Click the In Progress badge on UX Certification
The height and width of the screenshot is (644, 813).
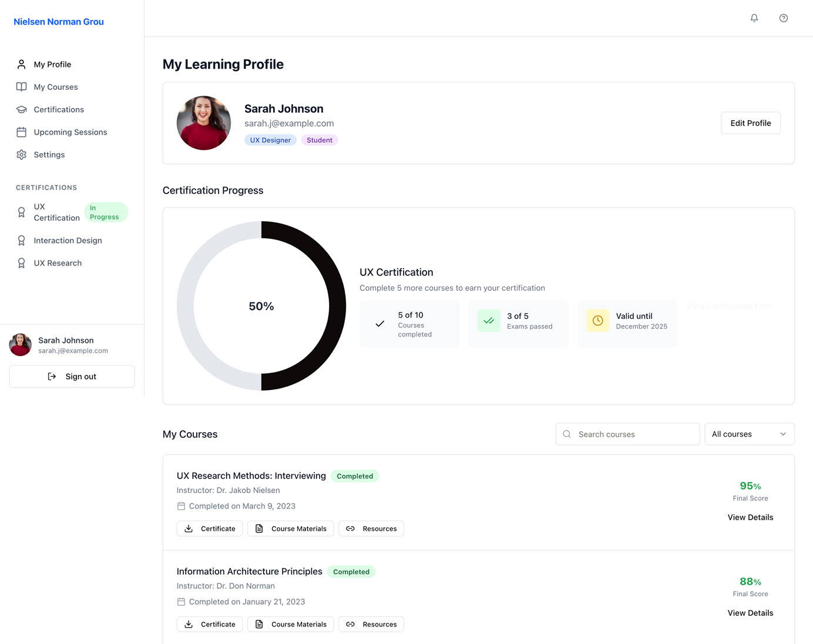[x=106, y=211]
